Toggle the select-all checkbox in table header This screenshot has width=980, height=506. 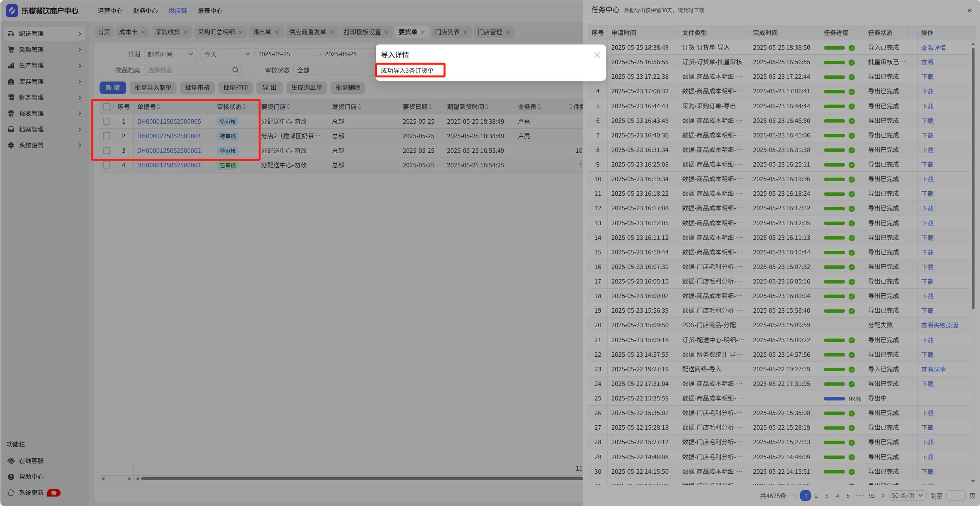click(x=107, y=107)
